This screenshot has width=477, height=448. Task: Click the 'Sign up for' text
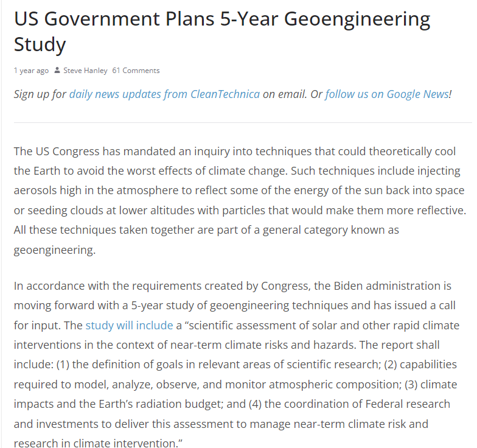pyautogui.click(x=40, y=94)
